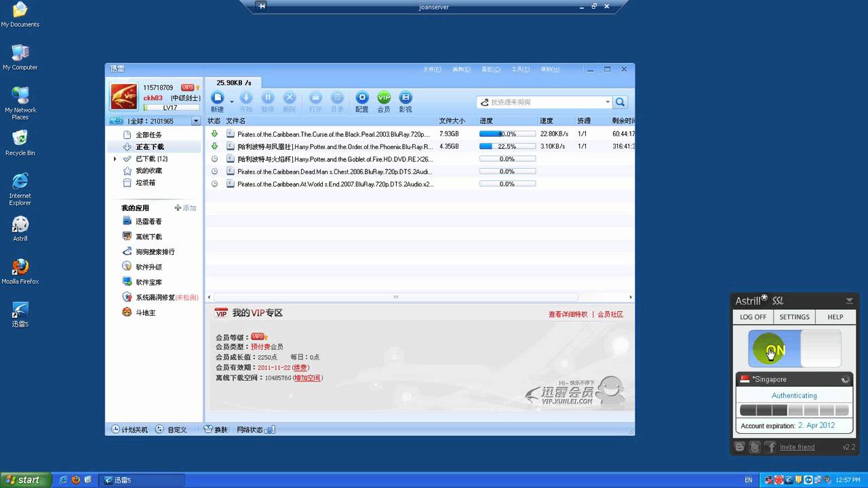The width and height of the screenshot is (868, 488).
Task: Select the Dead.Man s.Chest download row
Action: coord(420,171)
